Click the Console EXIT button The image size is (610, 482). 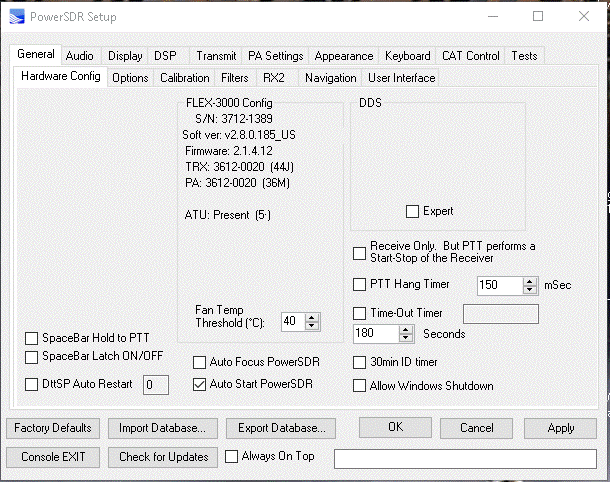point(53,457)
